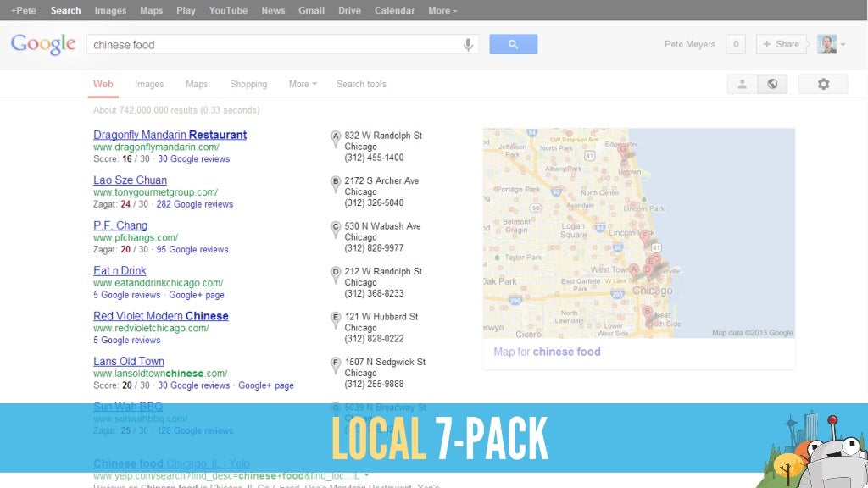The image size is (868, 488).
Task: Open Gmail in the top bar
Action: pyautogui.click(x=312, y=10)
